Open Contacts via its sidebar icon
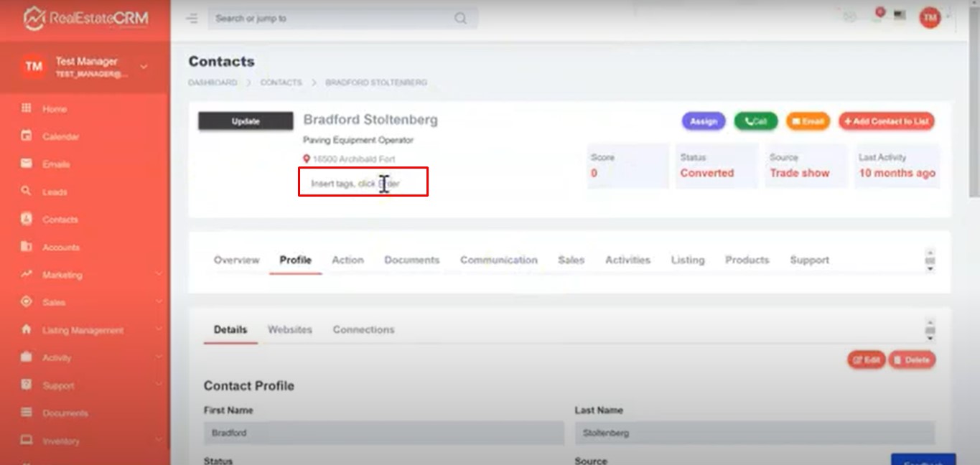Viewport: 980px width, 465px height. tap(27, 219)
